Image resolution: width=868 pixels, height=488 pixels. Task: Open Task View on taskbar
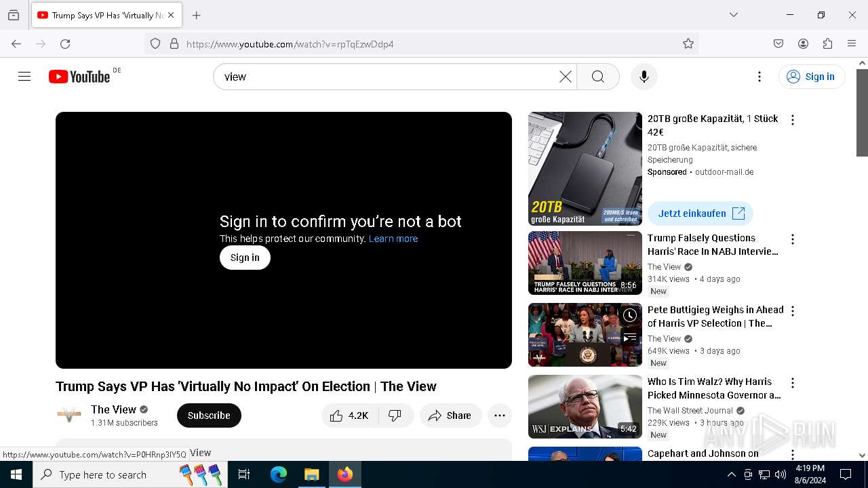click(244, 474)
